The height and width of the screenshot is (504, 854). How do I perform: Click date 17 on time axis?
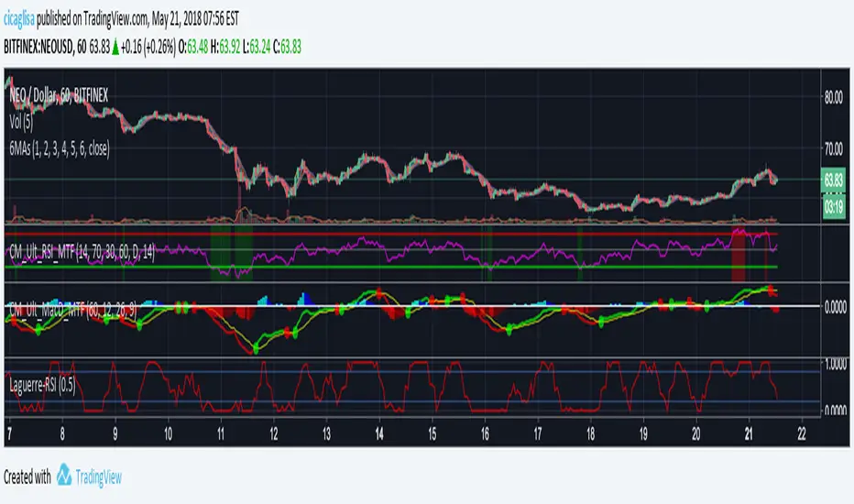(x=538, y=434)
